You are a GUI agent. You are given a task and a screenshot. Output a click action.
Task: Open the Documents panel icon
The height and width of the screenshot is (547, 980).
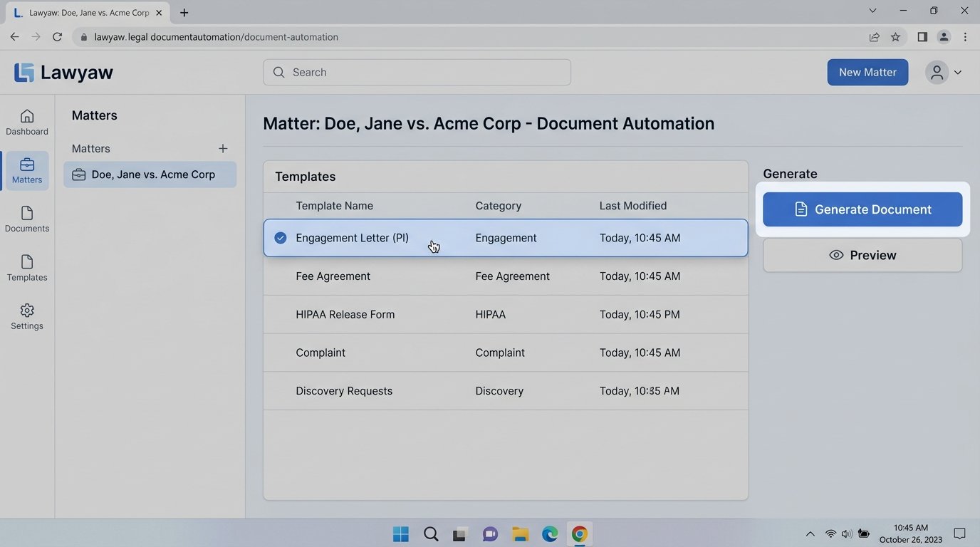26,219
